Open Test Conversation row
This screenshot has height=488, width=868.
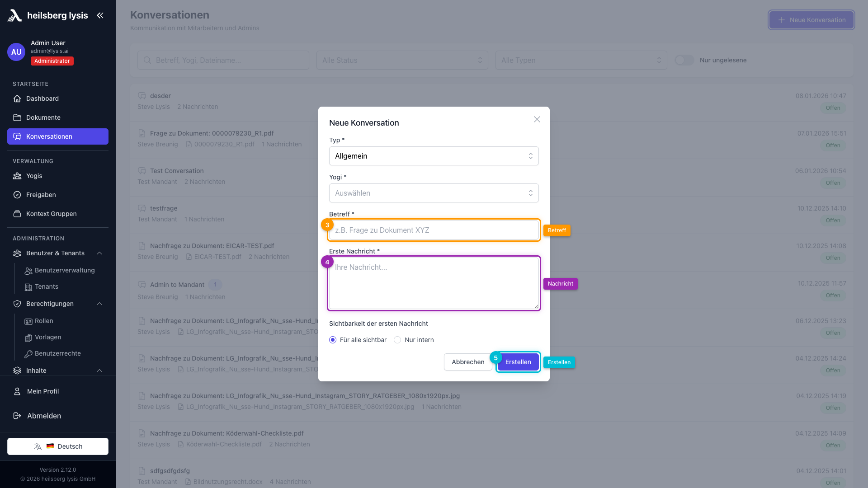point(492,177)
